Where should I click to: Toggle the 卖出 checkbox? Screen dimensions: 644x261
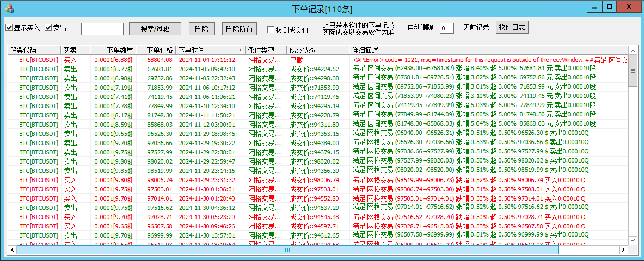(x=48, y=28)
